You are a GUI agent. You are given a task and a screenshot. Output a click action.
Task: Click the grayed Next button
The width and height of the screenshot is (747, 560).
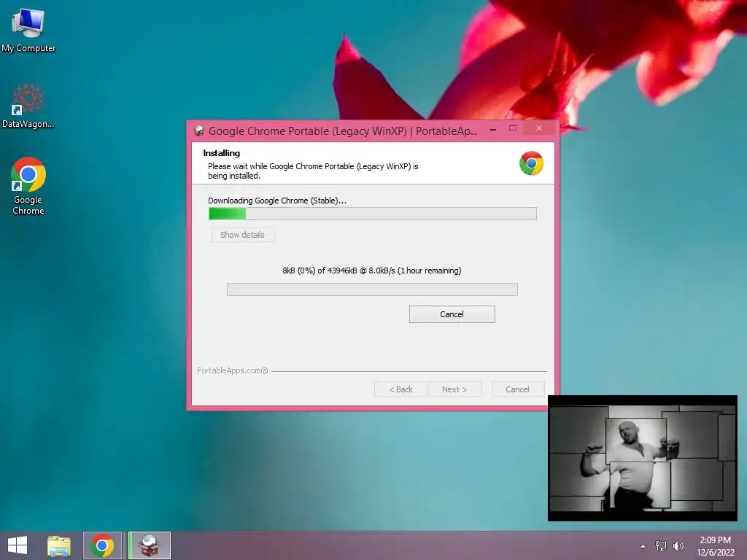tap(455, 389)
